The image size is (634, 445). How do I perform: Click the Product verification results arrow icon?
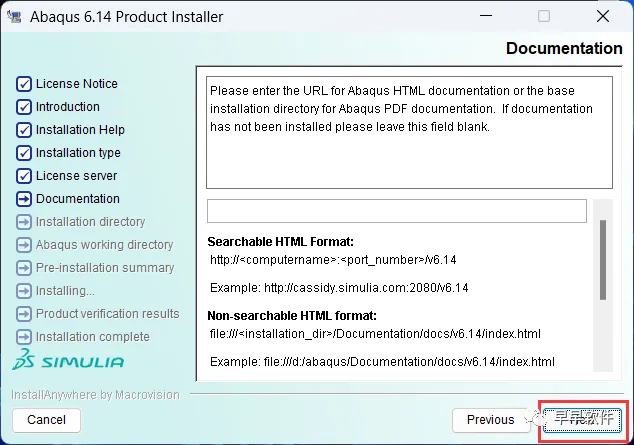24,314
